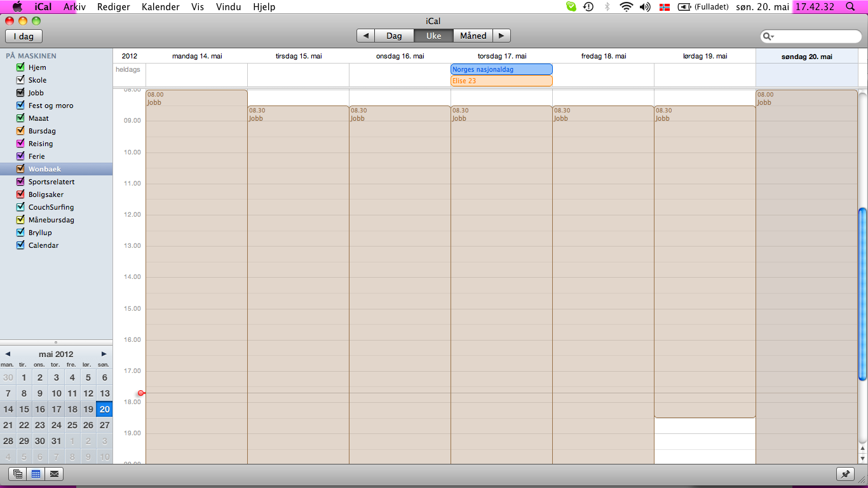This screenshot has height=488, width=868.
Task: Switch to Dag view
Action: [394, 36]
